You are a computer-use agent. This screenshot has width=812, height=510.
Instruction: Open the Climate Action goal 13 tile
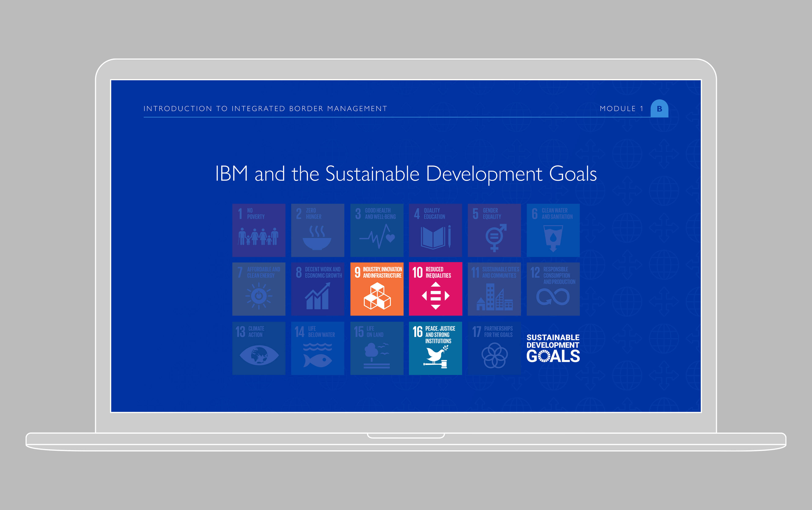pyautogui.click(x=259, y=348)
